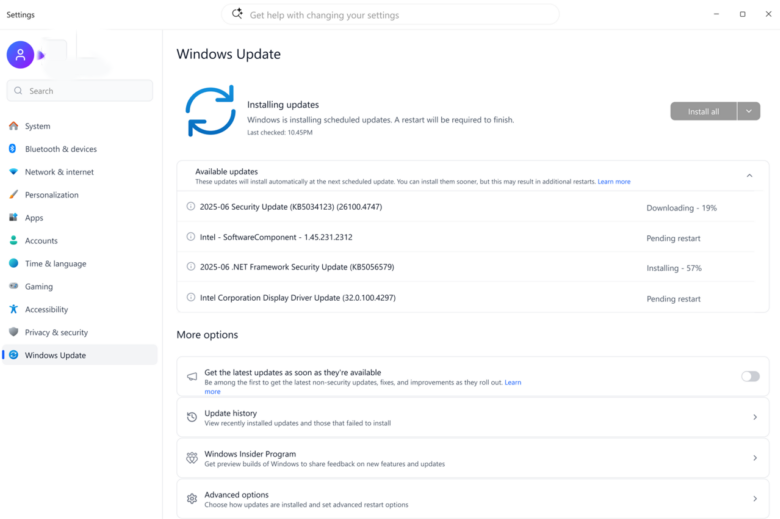The image size is (780, 519).
Task: Click the user profile avatar icon
Action: point(20,55)
